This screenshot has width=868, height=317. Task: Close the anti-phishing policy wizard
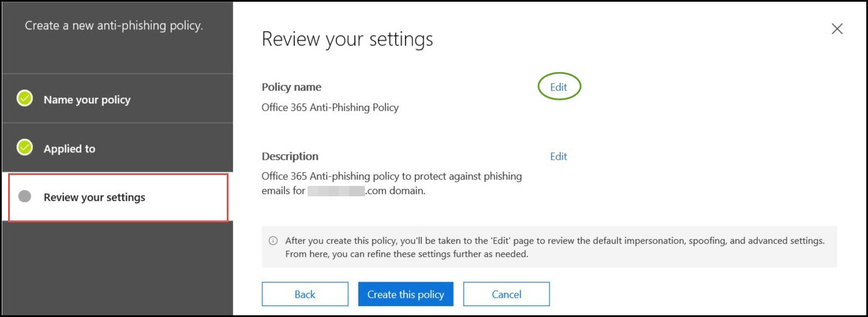tap(837, 29)
